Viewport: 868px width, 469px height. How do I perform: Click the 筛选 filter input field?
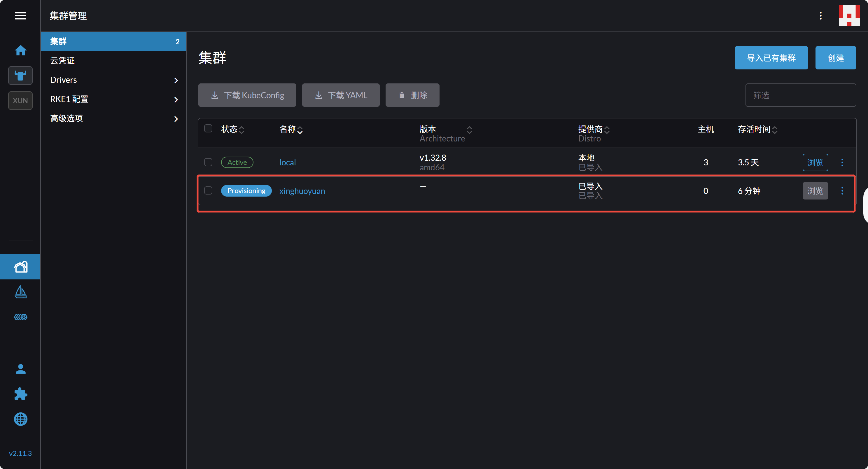point(800,95)
